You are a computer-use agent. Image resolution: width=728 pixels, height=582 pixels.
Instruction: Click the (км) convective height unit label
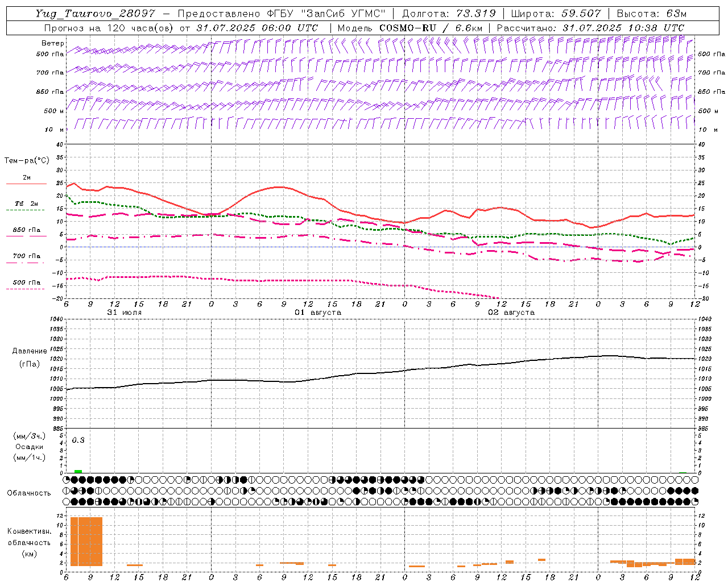(30, 554)
